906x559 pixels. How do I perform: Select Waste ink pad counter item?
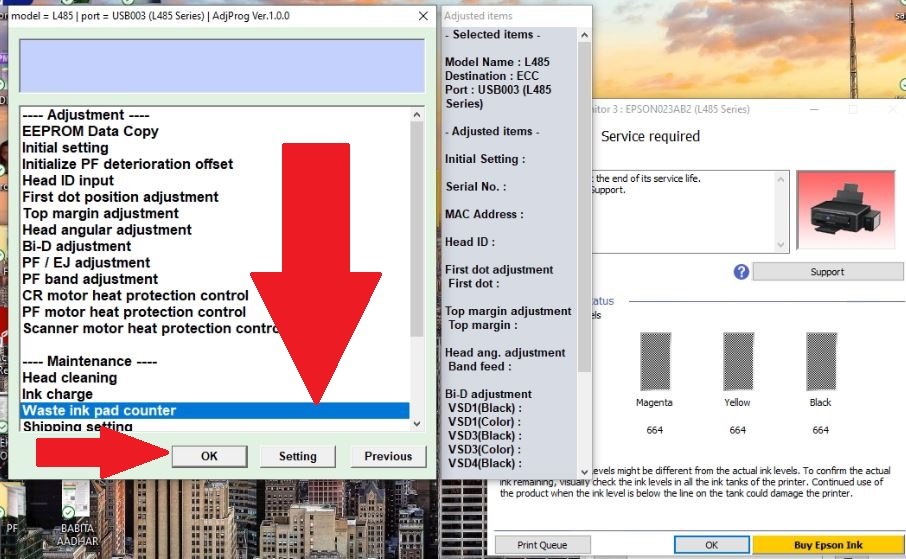pyautogui.click(x=215, y=410)
